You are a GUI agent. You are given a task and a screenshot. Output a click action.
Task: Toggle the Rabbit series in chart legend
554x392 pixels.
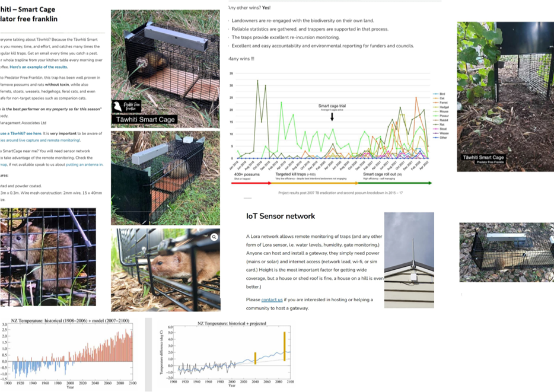click(443, 120)
